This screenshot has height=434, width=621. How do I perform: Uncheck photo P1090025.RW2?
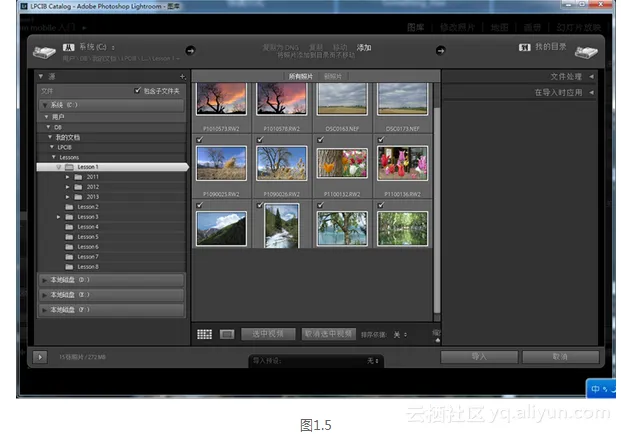coord(200,139)
